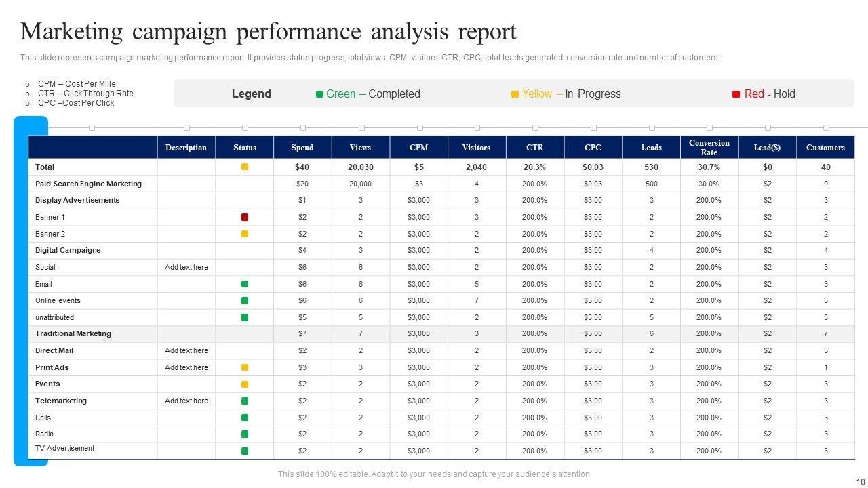Viewport: 868px width, 488px height.
Task: Click the green status icon for Telemarketing
Action: [245, 401]
